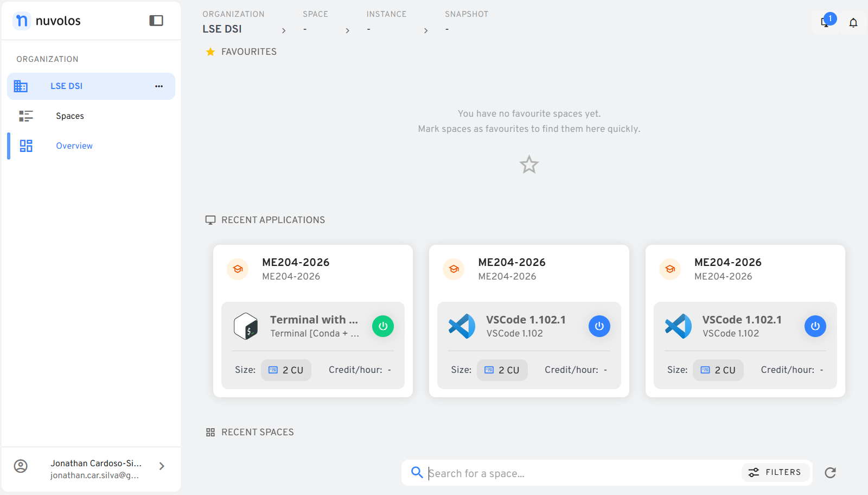Open the LSE DSI three-dots menu
The width and height of the screenshot is (868, 495).
(x=159, y=86)
